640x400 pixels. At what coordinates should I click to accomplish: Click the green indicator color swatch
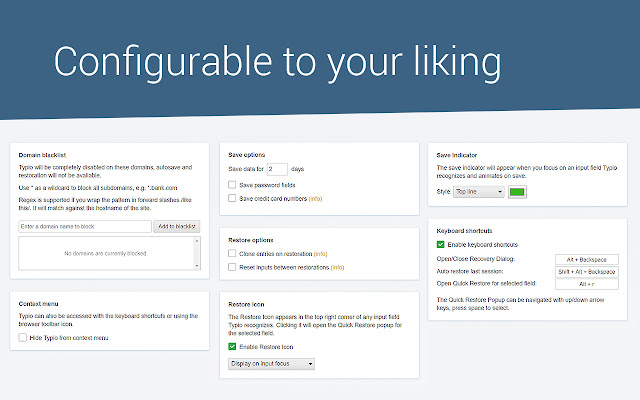click(518, 191)
